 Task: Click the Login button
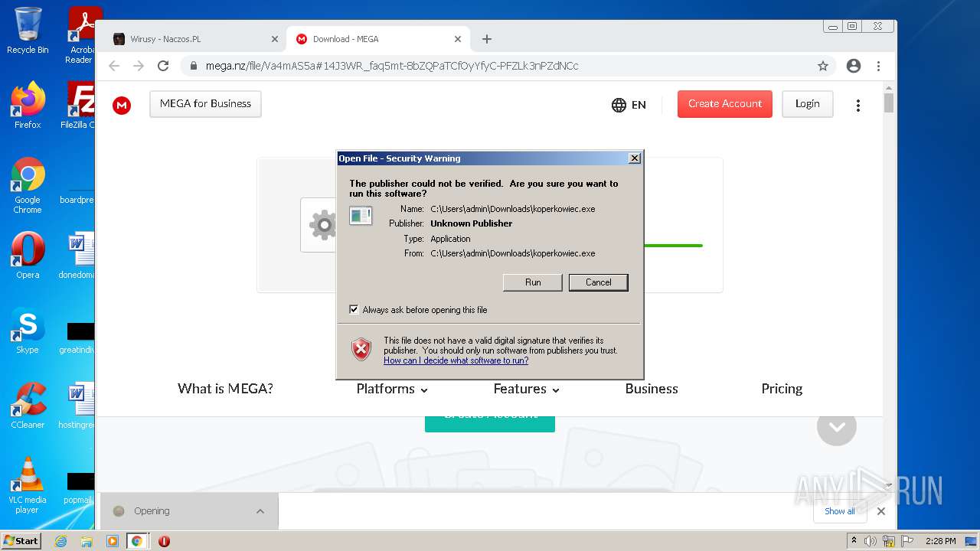(807, 104)
